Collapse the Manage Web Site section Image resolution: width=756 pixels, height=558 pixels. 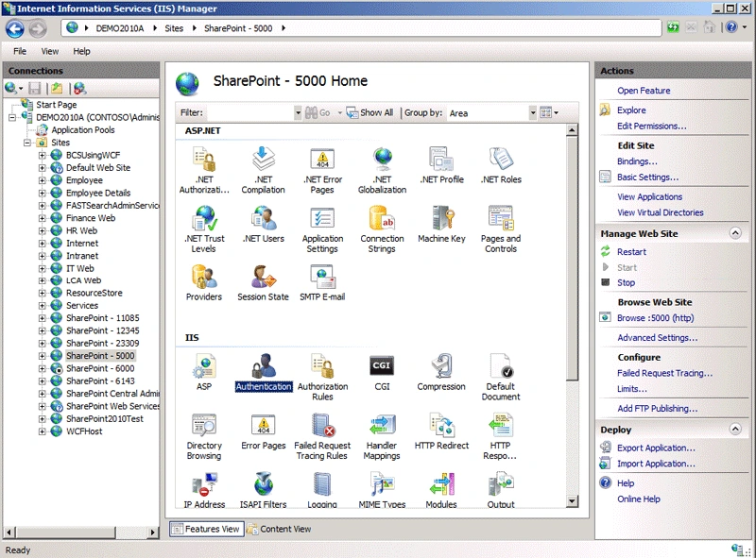735,233
